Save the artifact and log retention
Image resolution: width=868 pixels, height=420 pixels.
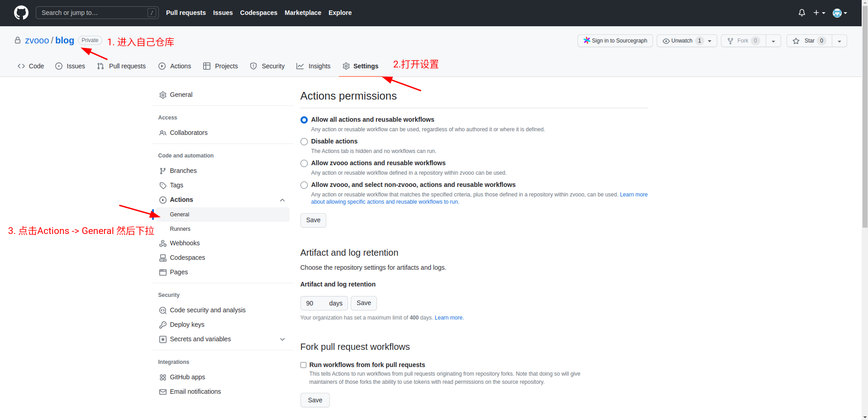364,303
